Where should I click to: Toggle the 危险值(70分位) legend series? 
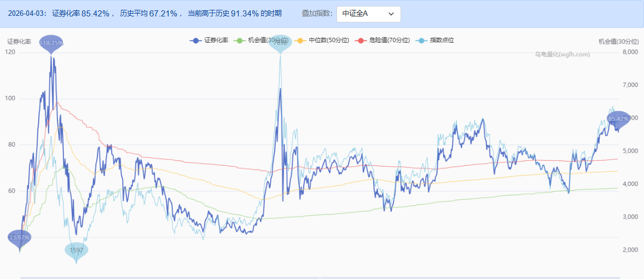coord(384,40)
